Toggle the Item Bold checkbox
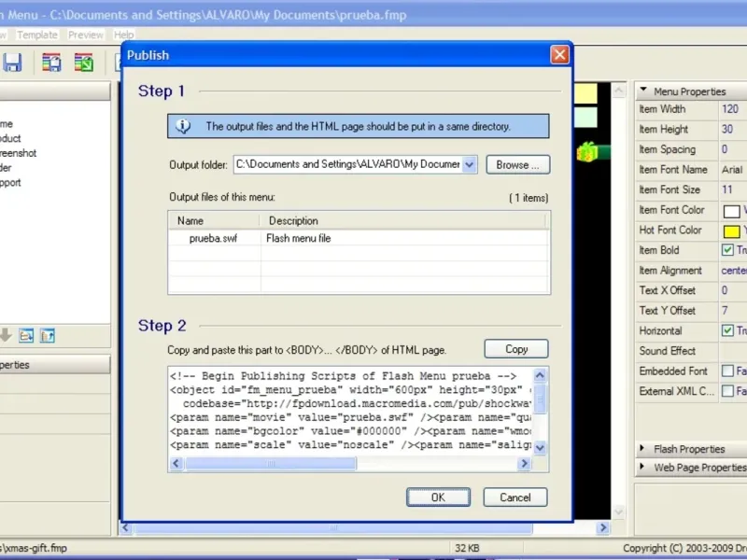747x560 pixels. 727,250
